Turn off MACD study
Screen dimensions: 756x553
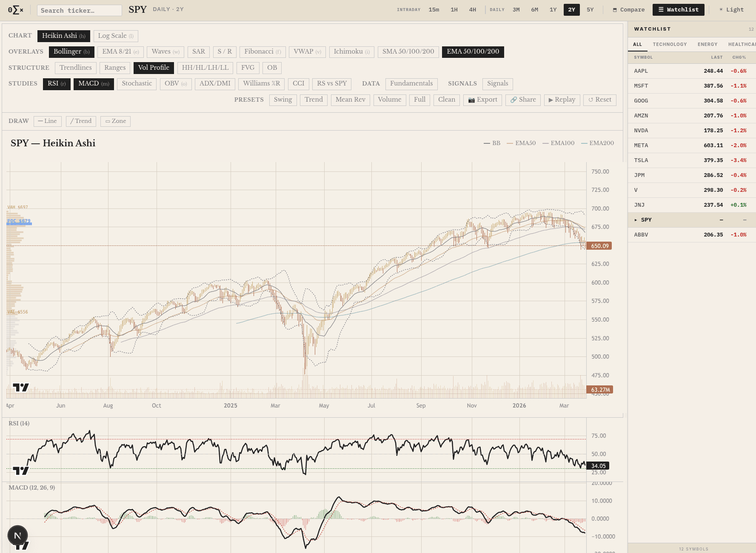pyautogui.click(x=94, y=84)
